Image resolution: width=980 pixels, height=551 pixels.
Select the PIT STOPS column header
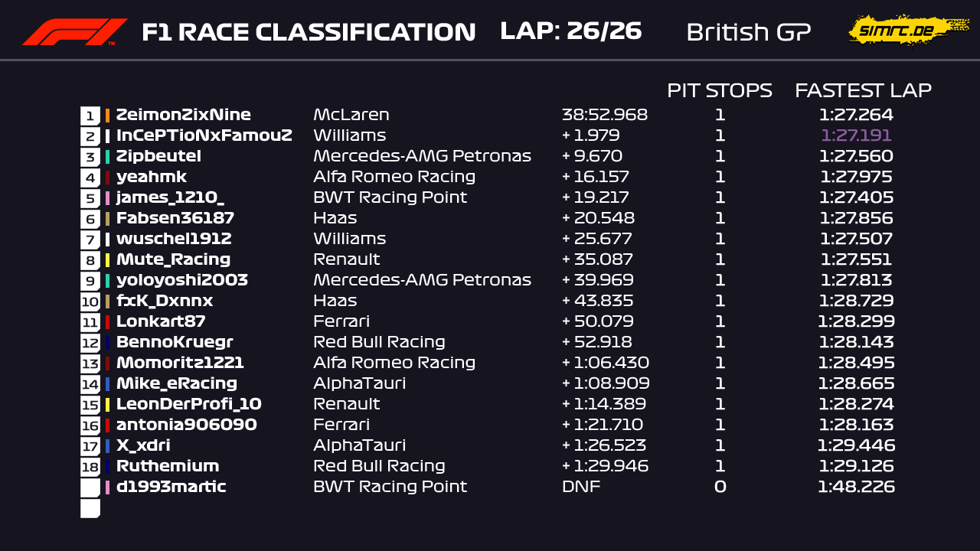click(719, 90)
